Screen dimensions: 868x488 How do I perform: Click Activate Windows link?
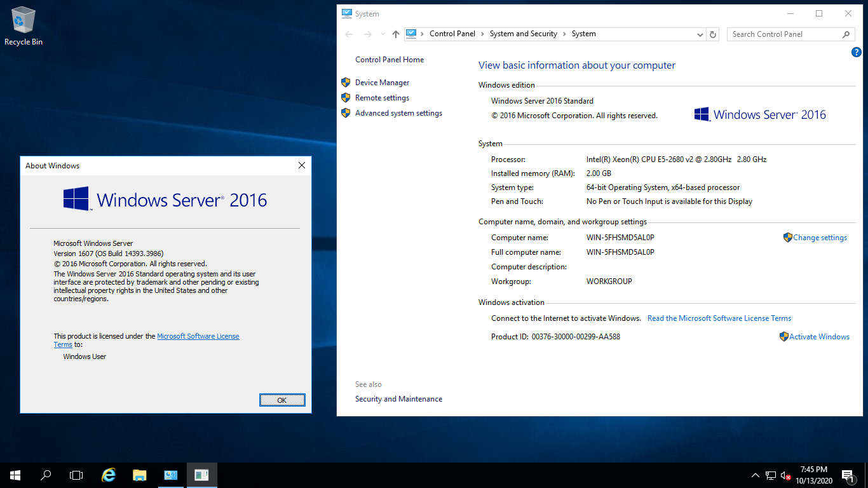pyautogui.click(x=819, y=337)
